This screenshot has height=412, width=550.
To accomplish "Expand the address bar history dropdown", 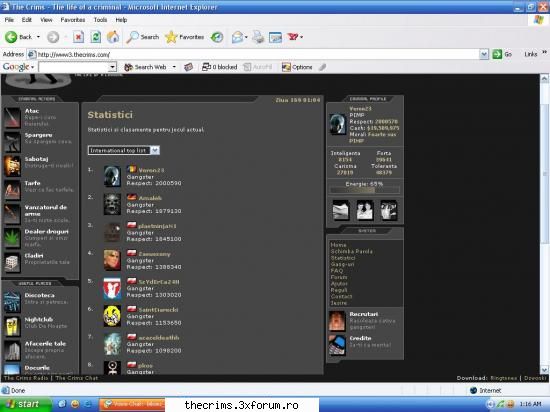I will [484, 54].
